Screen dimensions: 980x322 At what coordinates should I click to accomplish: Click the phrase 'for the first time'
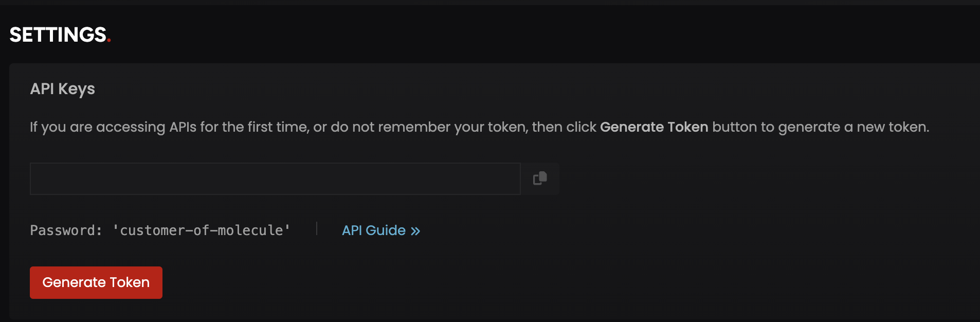[x=254, y=127]
